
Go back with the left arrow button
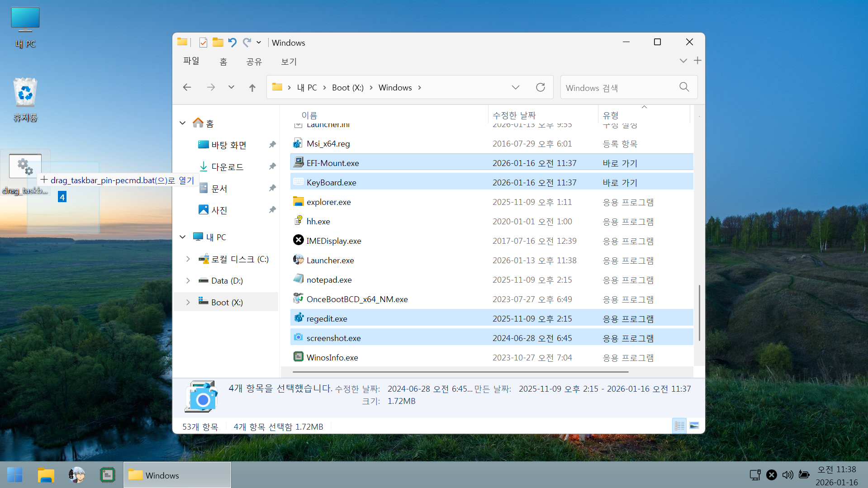(187, 87)
